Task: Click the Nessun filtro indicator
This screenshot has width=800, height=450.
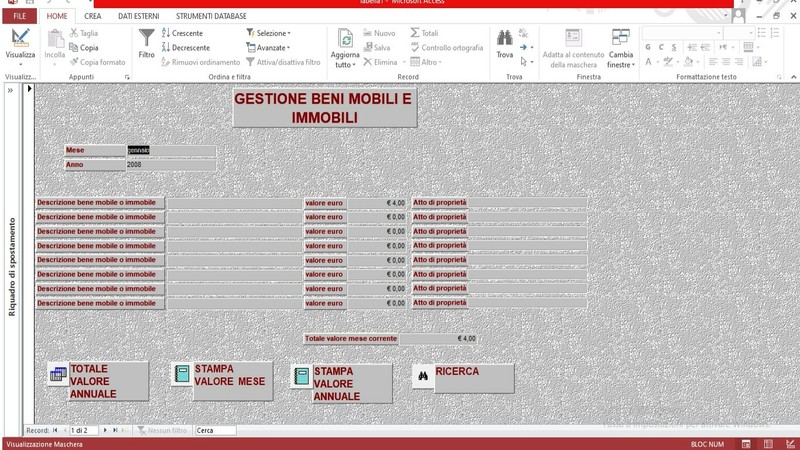Action: (162, 431)
